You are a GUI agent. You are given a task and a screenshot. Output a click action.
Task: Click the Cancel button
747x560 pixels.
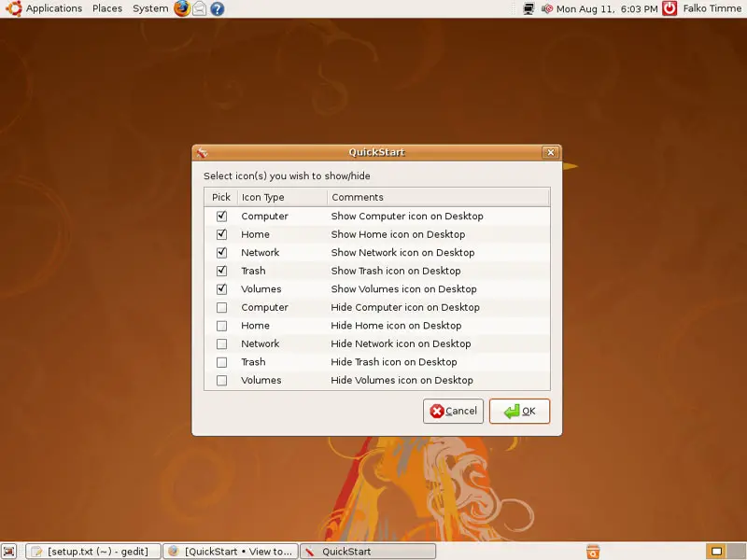point(453,411)
